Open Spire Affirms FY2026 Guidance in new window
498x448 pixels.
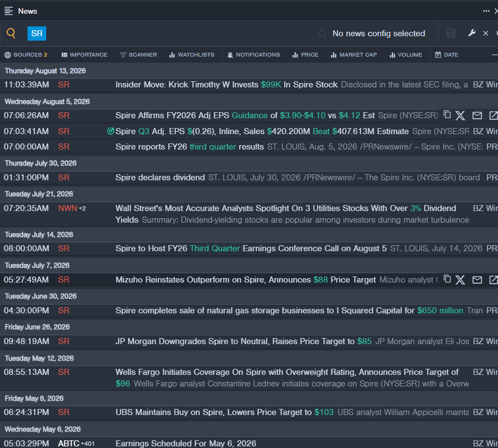point(494,115)
